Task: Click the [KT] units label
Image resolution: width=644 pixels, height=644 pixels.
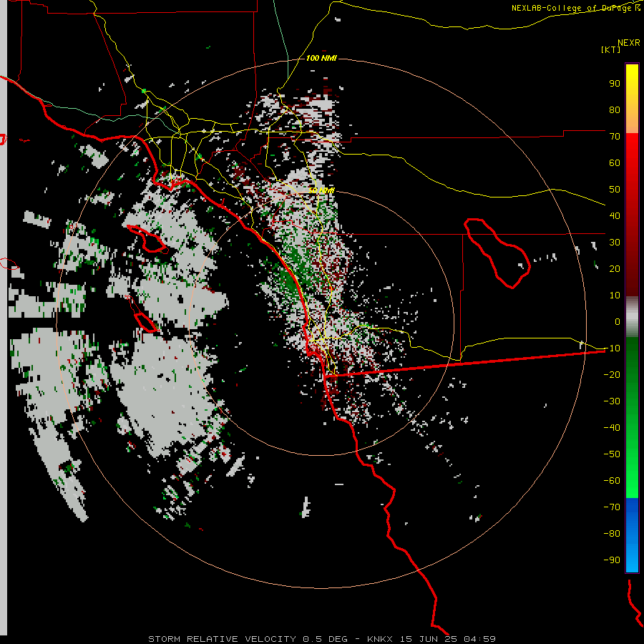Action: [x=611, y=49]
